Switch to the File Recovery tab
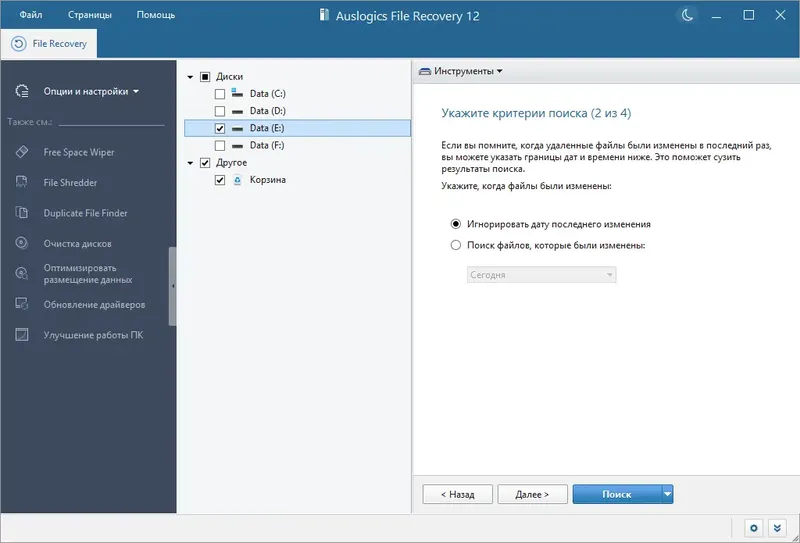 pyautogui.click(x=49, y=44)
